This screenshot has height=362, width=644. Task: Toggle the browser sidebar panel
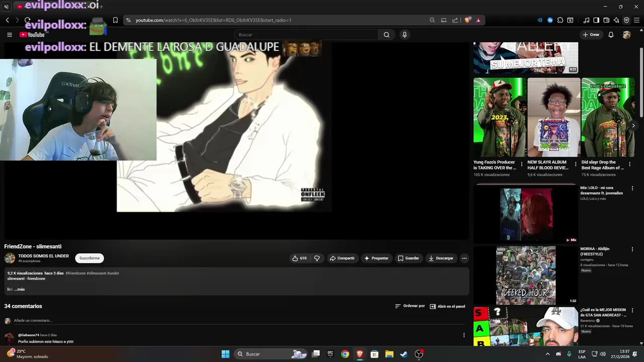click(596, 20)
